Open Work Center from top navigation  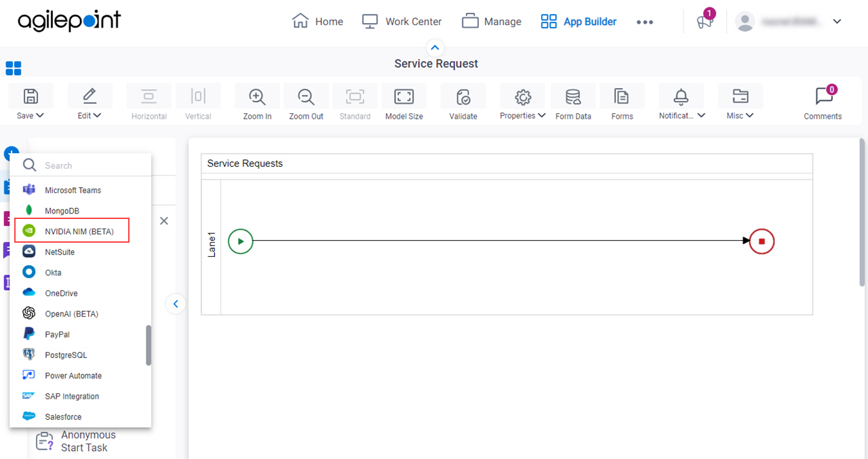click(401, 22)
